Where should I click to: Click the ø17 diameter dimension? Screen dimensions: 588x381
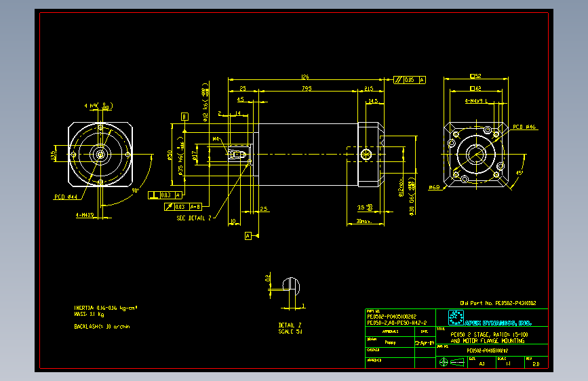194,156
